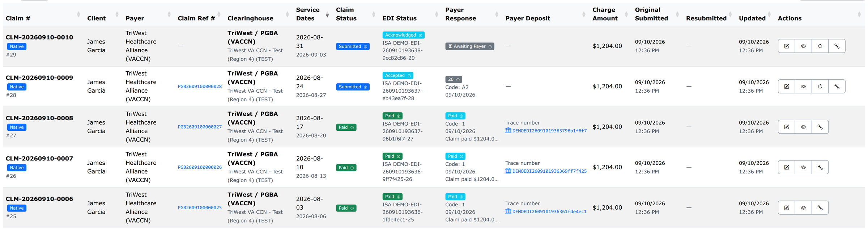
Task: Click info icon on Accepted EDI badge
Action: click(409, 76)
